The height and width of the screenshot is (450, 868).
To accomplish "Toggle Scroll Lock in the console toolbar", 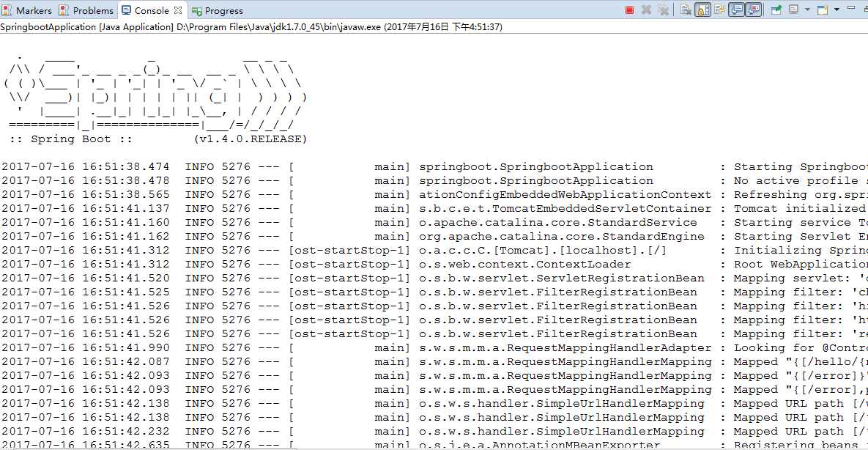I will click(702, 10).
